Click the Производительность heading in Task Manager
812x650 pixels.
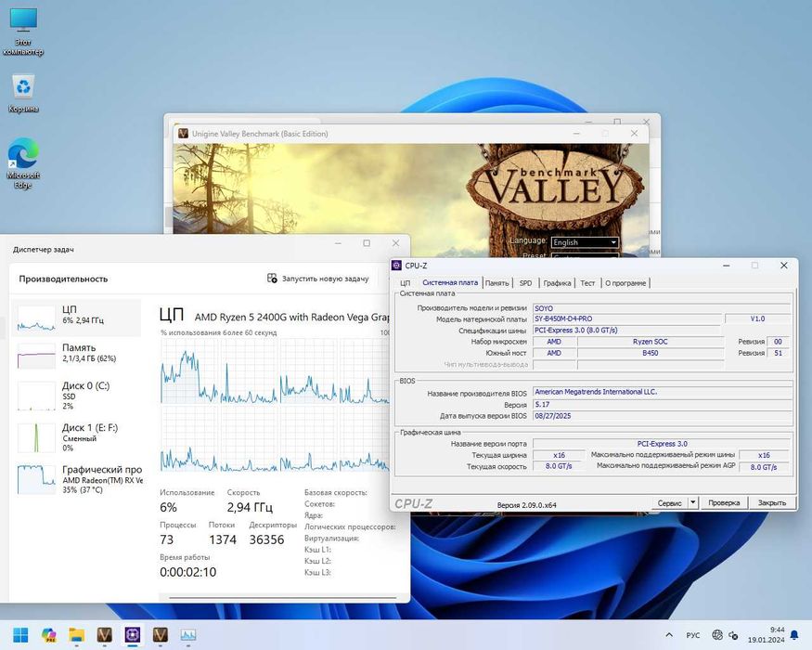point(64,279)
